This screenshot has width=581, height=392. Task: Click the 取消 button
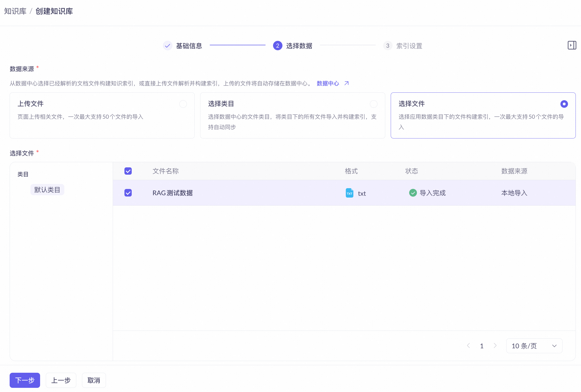[x=94, y=380]
